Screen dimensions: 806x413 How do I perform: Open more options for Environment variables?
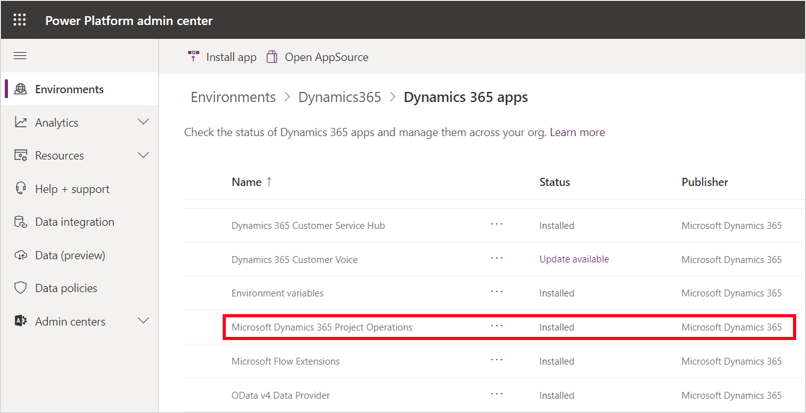coord(497,292)
